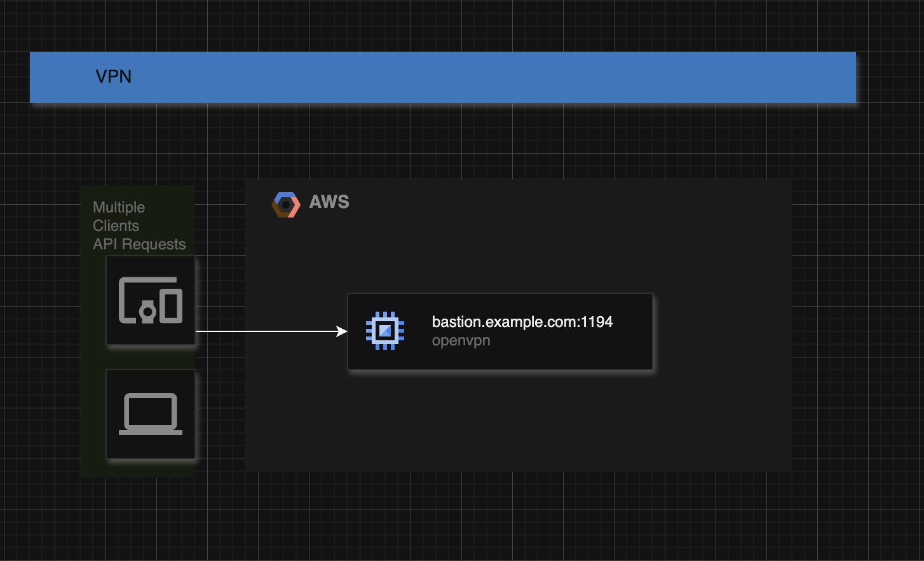Click the blue square center of the chip icon
924x561 pixels.
click(x=386, y=330)
